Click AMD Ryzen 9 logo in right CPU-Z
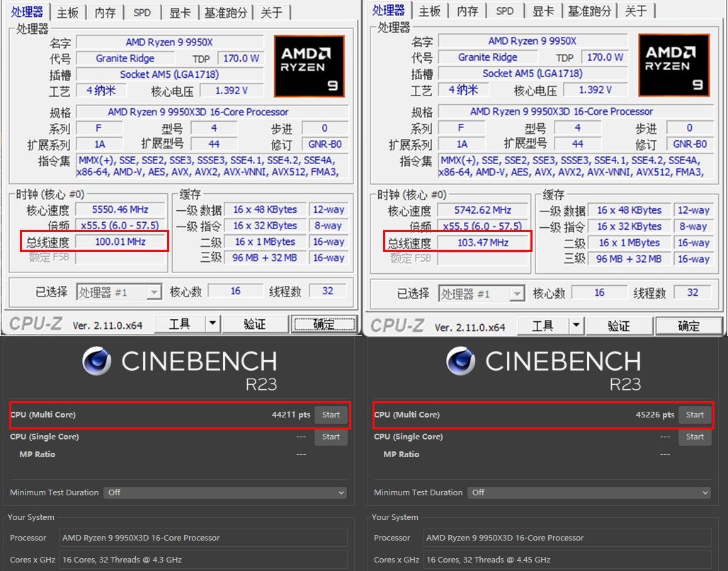This screenshot has width=728, height=571. (674, 65)
